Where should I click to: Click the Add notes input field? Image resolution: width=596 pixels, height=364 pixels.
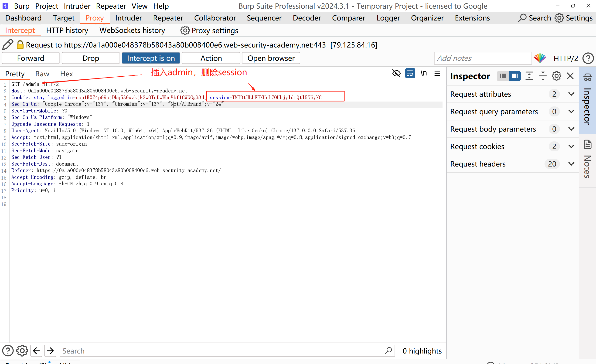click(x=483, y=58)
